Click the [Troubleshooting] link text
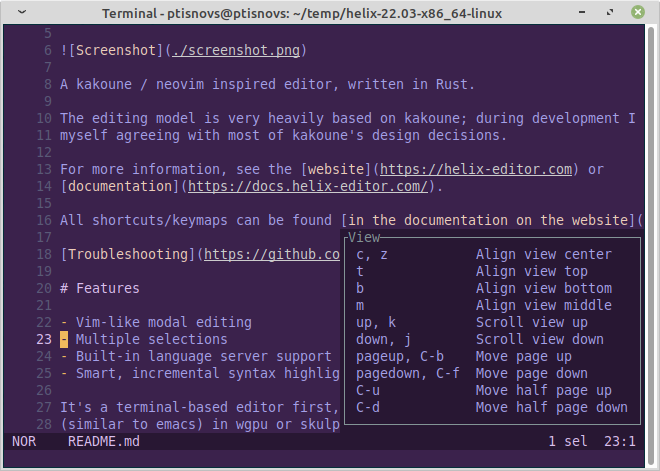This screenshot has height=471, width=660. click(128, 254)
